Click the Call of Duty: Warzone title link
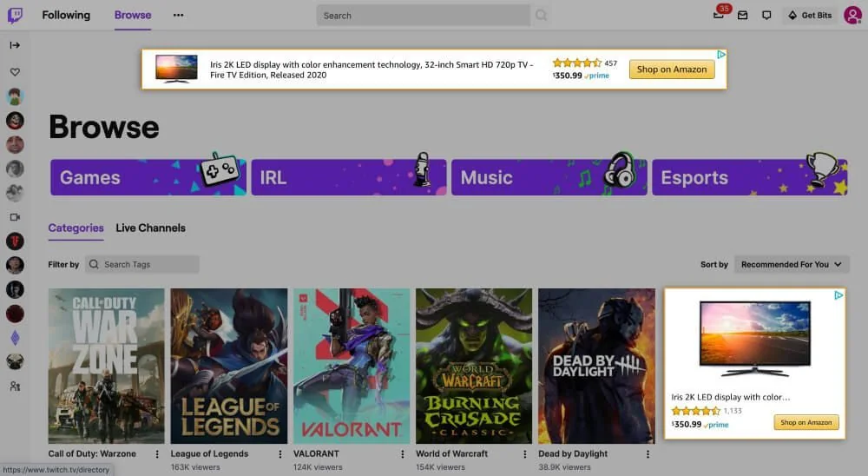This screenshot has height=476, width=868. coord(92,453)
